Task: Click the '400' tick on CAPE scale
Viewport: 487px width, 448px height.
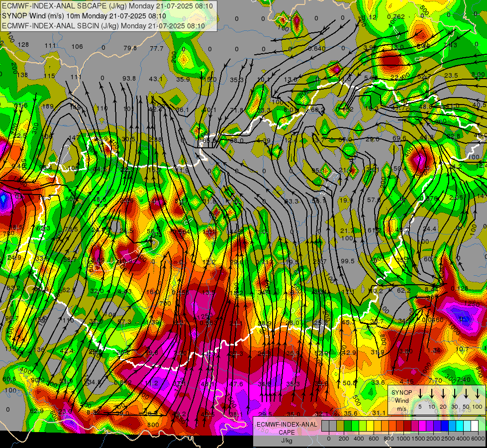Action: tap(359, 439)
